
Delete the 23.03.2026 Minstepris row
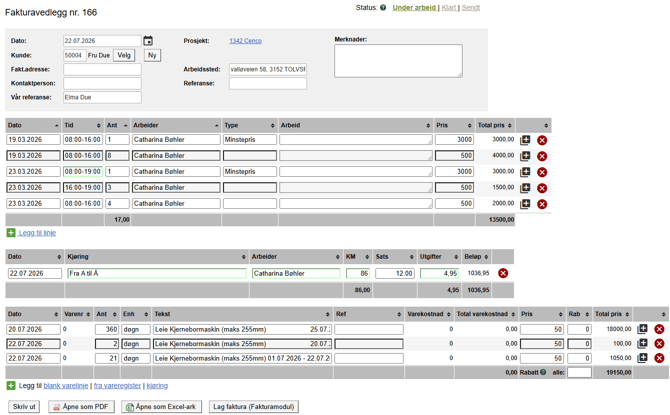pos(542,172)
